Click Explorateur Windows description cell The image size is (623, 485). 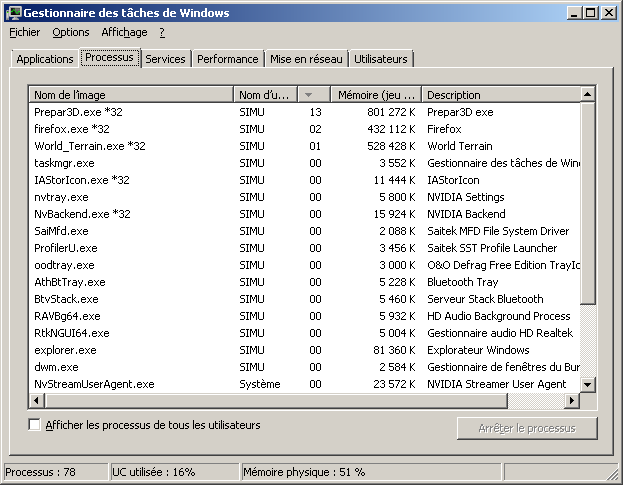click(478, 350)
